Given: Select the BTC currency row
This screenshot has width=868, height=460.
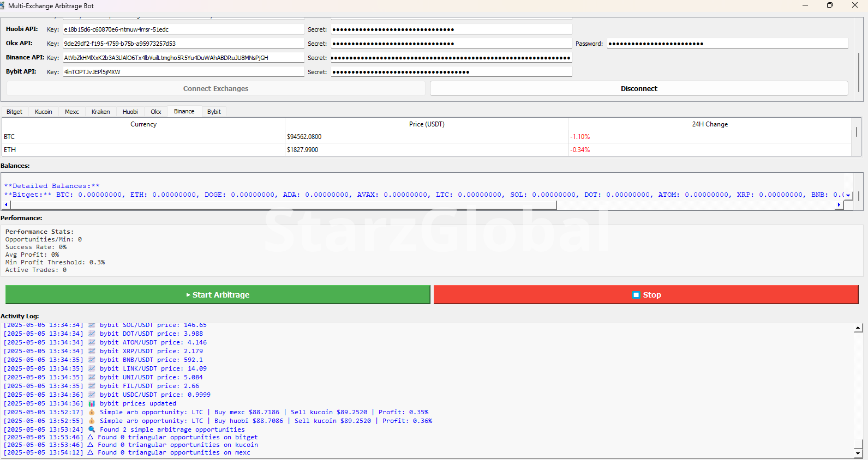Looking at the screenshot, I should [427, 137].
